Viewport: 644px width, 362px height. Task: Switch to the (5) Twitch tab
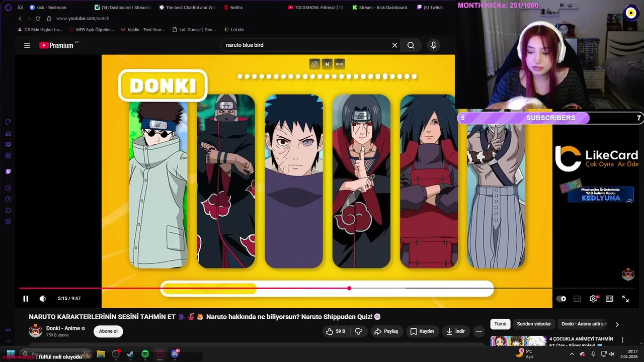[x=430, y=8]
